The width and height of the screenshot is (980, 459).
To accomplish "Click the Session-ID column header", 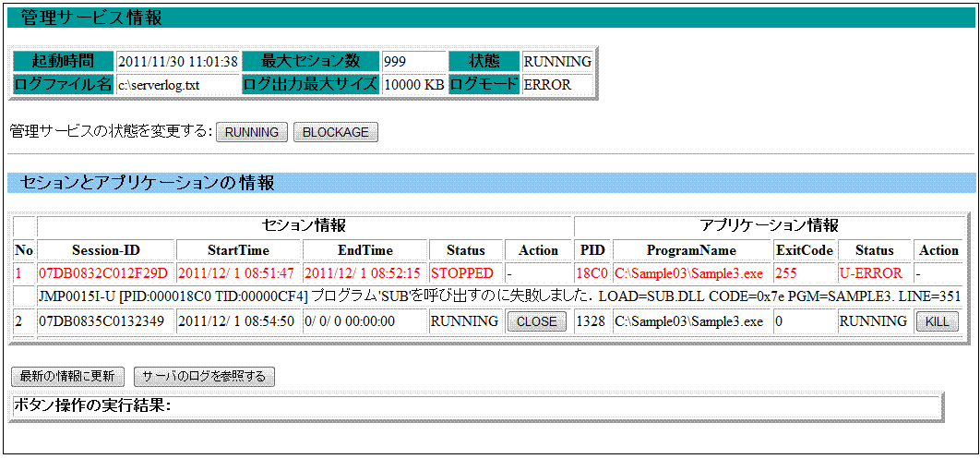I will tap(106, 250).
